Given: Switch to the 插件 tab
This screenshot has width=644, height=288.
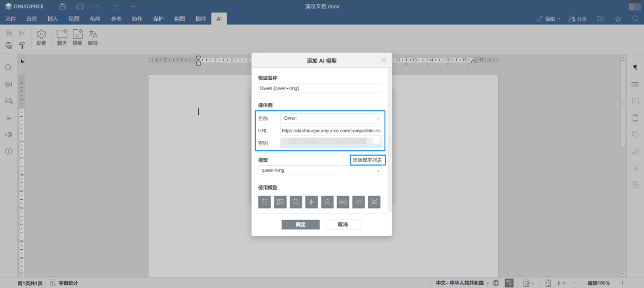Looking at the screenshot, I should coord(200,18).
